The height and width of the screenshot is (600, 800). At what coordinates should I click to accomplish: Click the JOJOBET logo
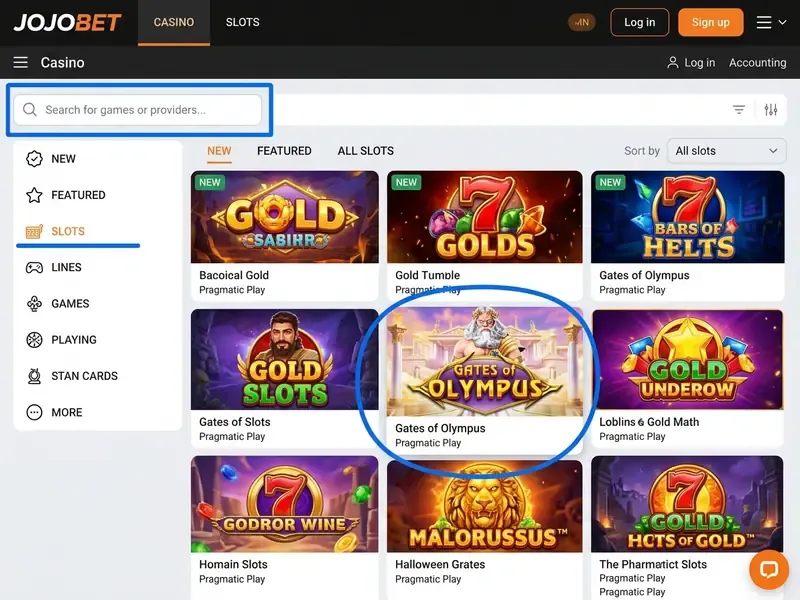point(67,22)
